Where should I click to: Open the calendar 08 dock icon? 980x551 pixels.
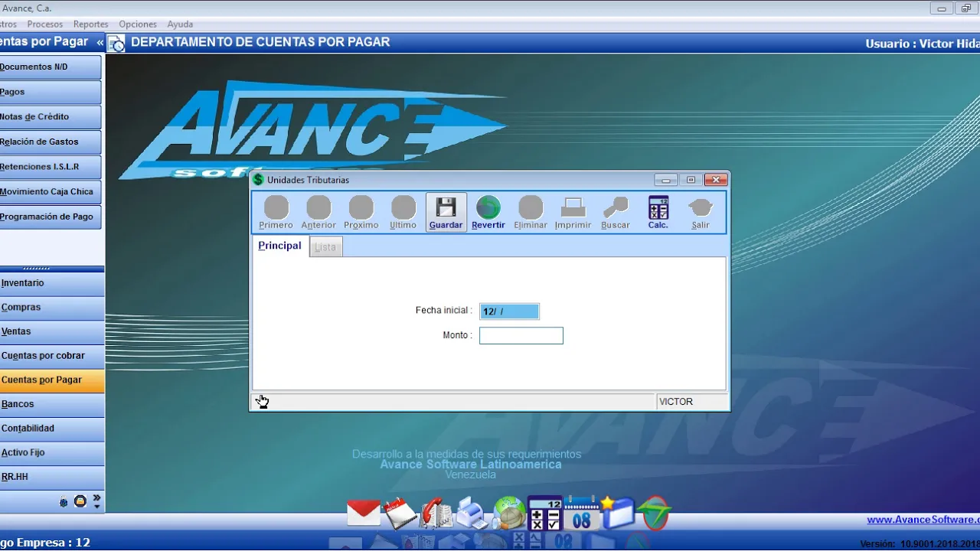(582, 514)
